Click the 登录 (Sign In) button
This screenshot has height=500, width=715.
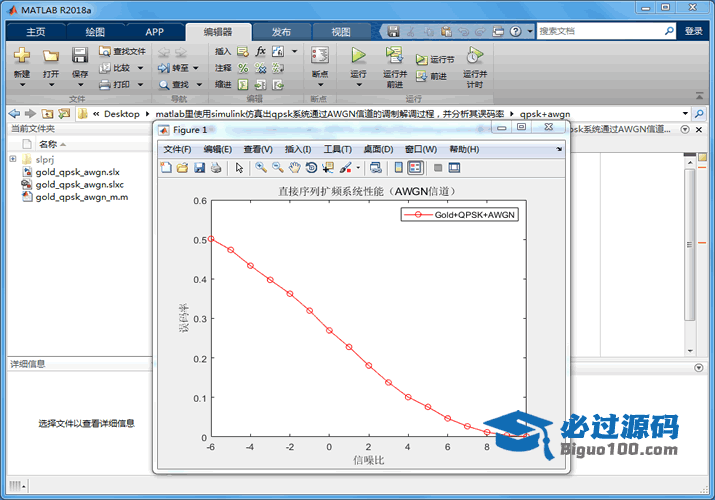point(693,31)
